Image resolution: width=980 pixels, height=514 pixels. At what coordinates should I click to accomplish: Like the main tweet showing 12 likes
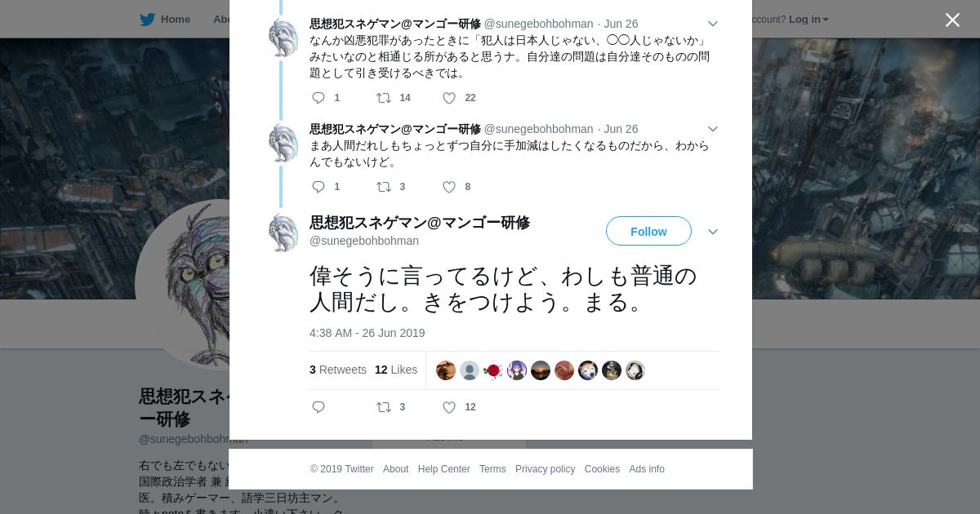pyautogui.click(x=449, y=407)
